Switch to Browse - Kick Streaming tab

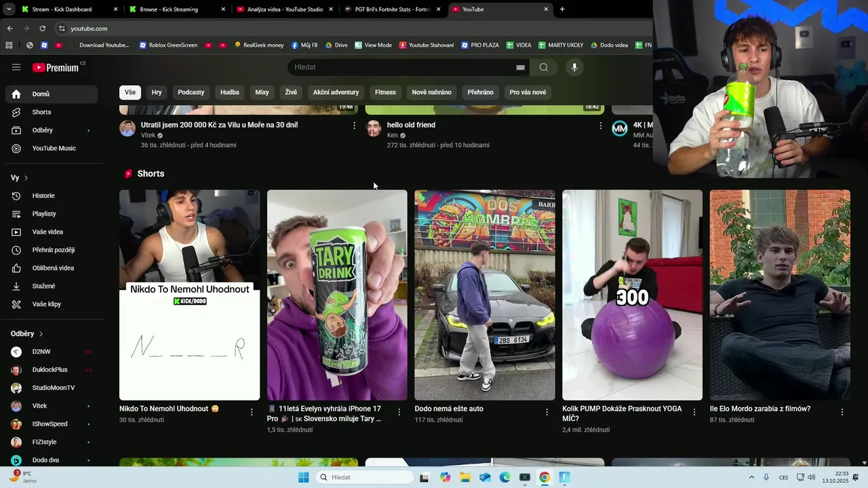pos(178,9)
